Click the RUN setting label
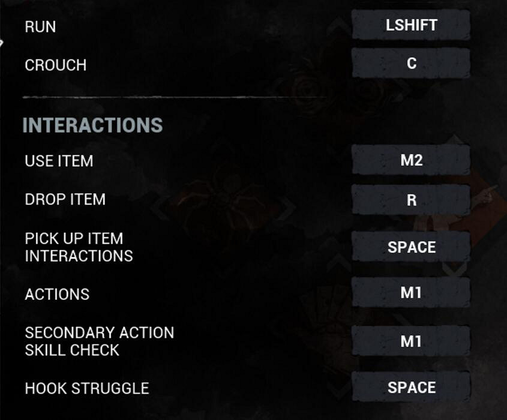Viewport: 507px width, 420px height. pos(40,27)
